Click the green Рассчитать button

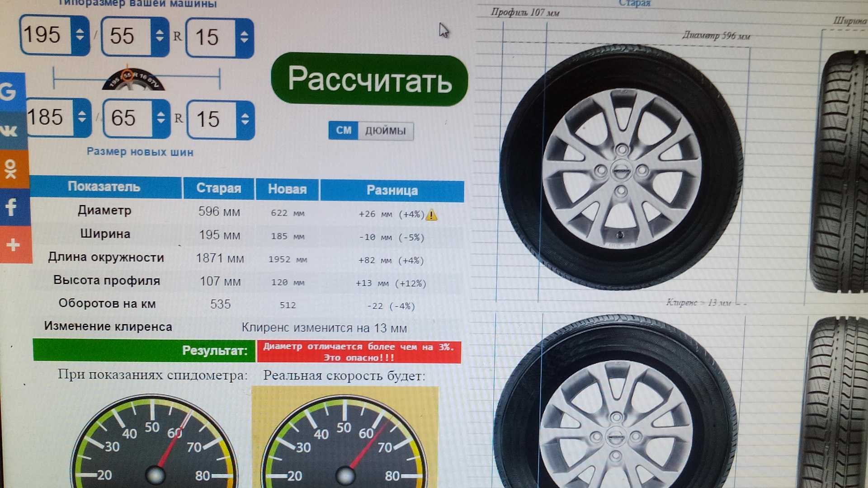369,80
